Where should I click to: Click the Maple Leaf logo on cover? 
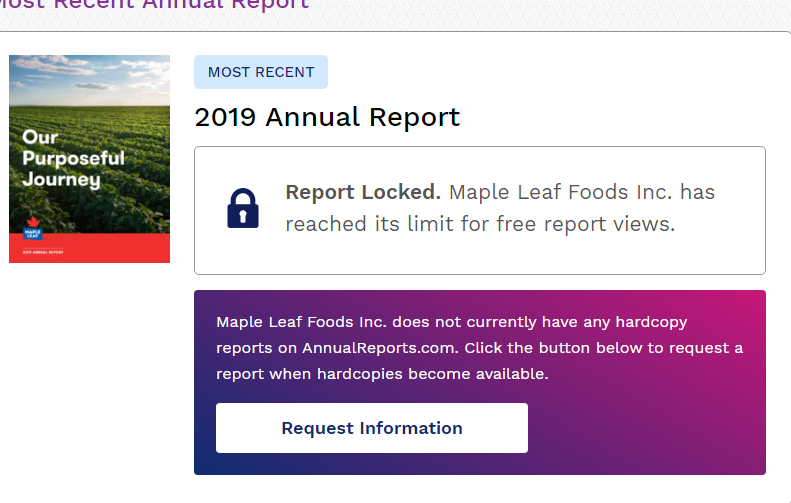click(x=33, y=228)
